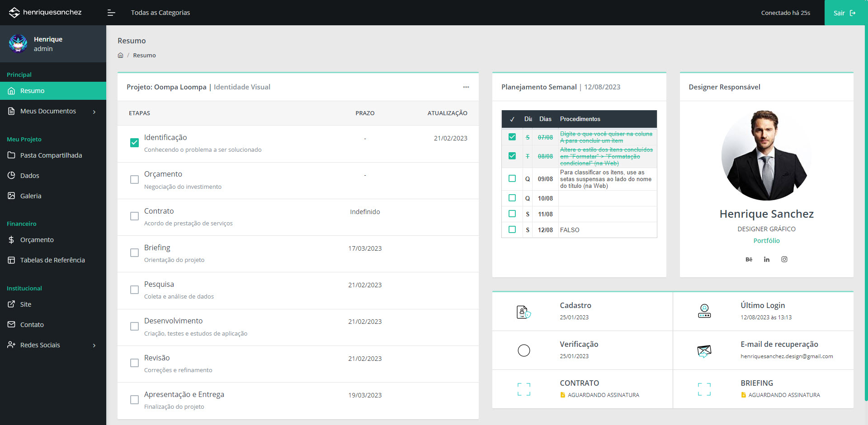
Task: Click the Behance icon under designer profile
Action: [749, 259]
